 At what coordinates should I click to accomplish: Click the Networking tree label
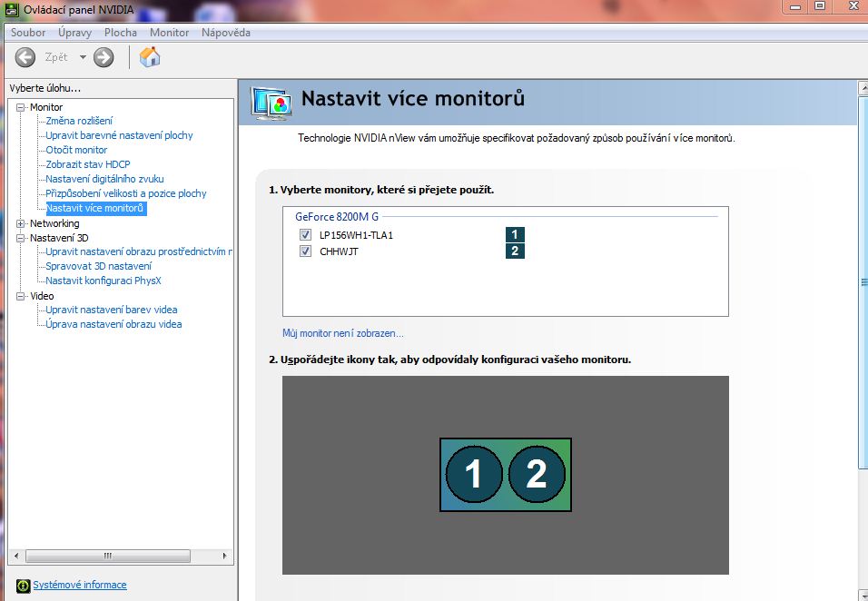54,223
